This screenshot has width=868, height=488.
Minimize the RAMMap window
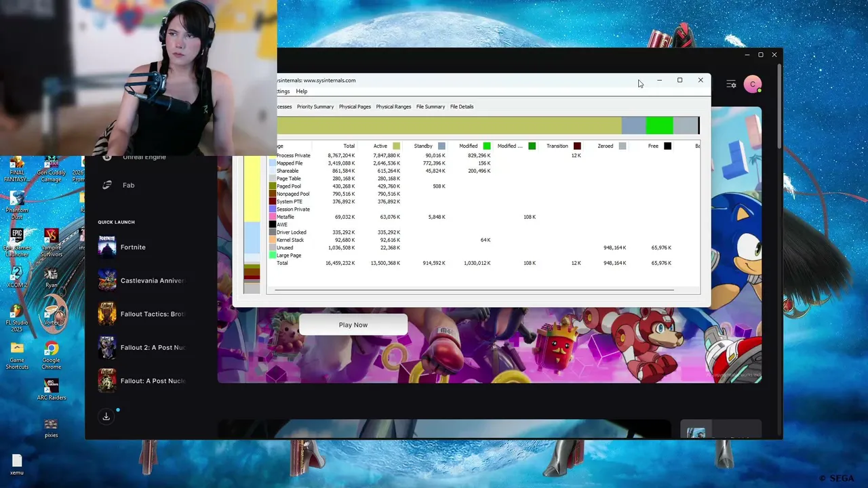[x=659, y=81]
